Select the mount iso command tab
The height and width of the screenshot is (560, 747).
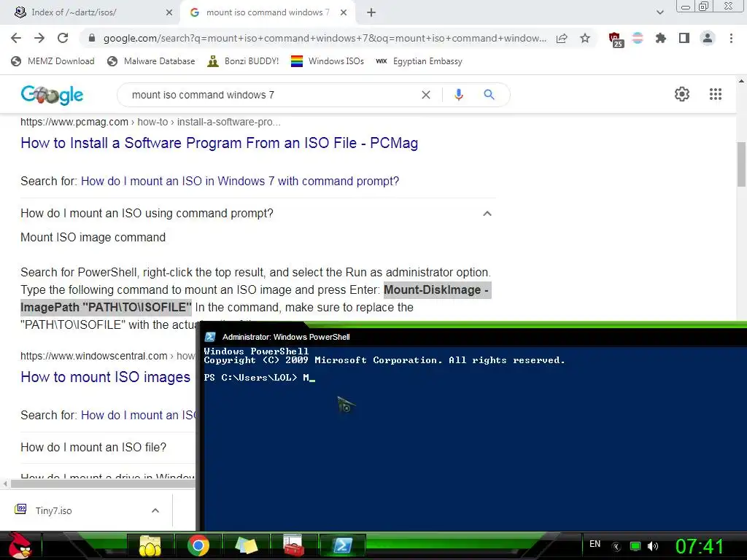coord(267,12)
